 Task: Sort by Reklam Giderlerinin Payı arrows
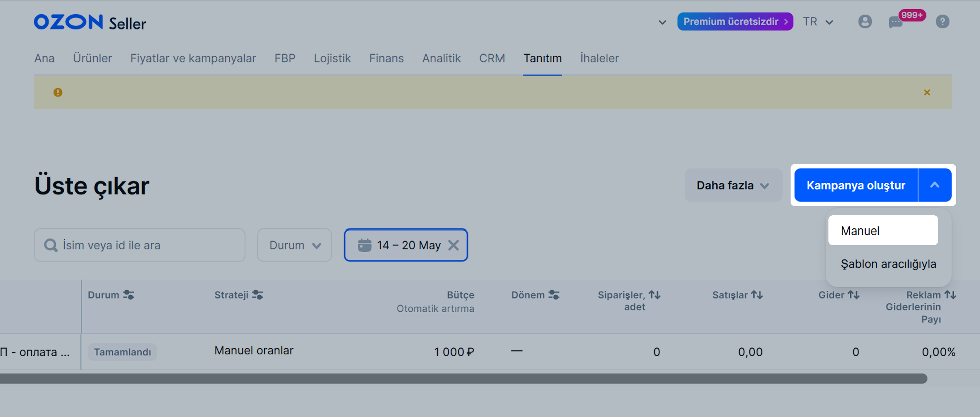pyautogui.click(x=950, y=295)
